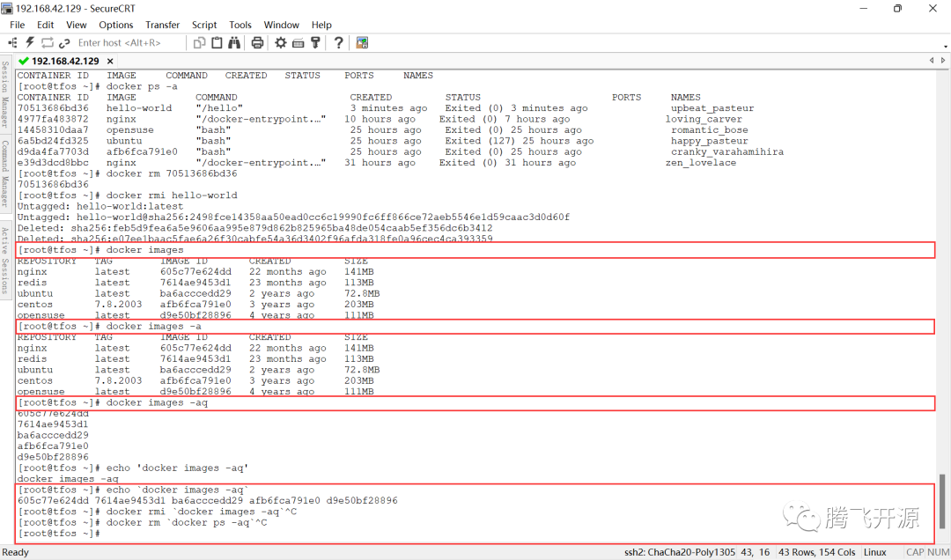Open the Session Manager toolbar icon
Screen dimensions: 951x560
12,42
